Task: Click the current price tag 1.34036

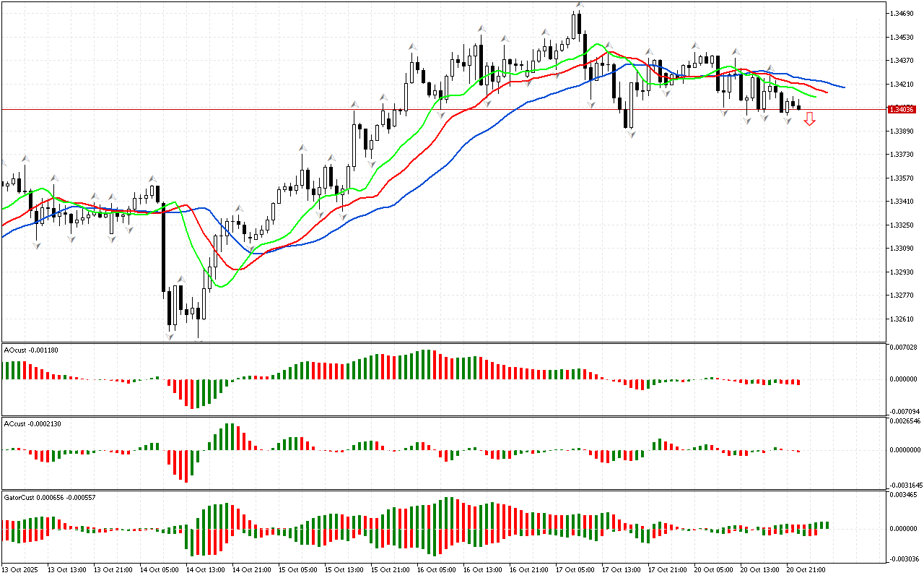Action: pyautogui.click(x=902, y=109)
